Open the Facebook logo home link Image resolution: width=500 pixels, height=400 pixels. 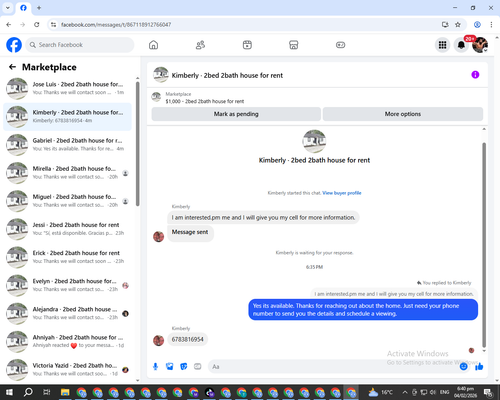14,45
